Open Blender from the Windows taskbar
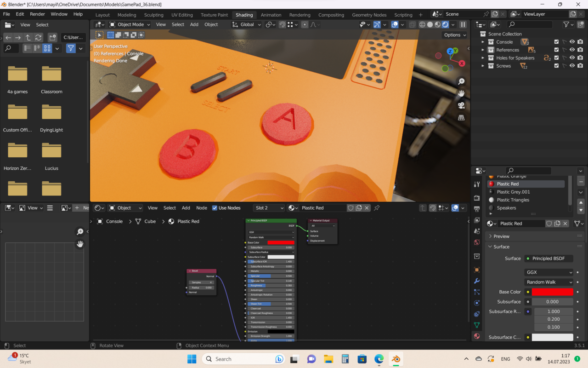588x368 pixels. [396, 359]
